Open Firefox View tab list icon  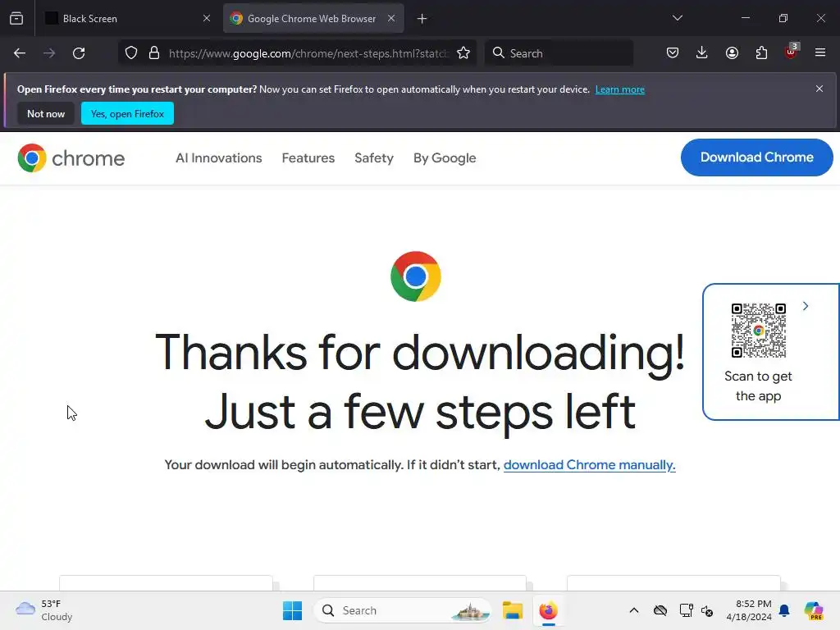16,18
